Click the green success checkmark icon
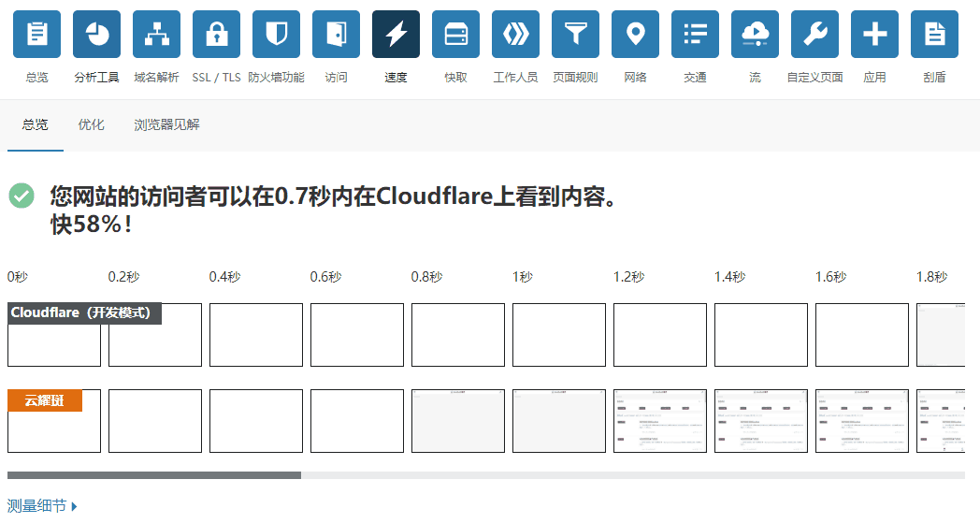 click(x=22, y=196)
